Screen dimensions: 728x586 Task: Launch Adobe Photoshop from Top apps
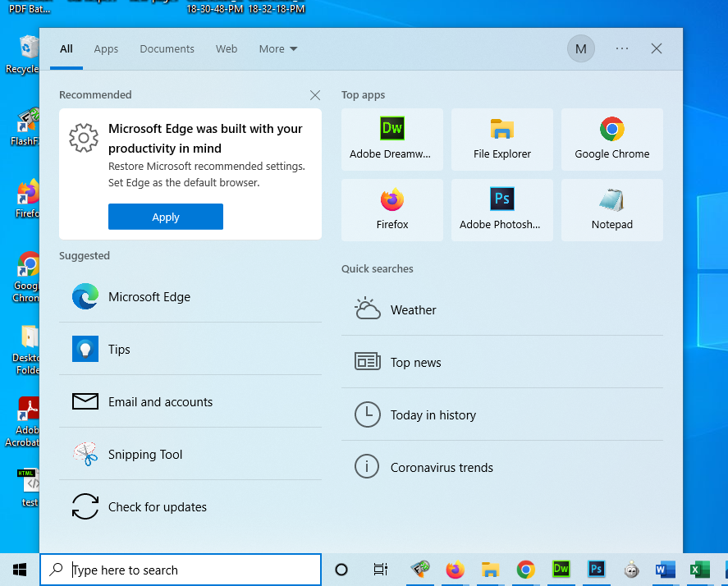pyautogui.click(x=502, y=210)
